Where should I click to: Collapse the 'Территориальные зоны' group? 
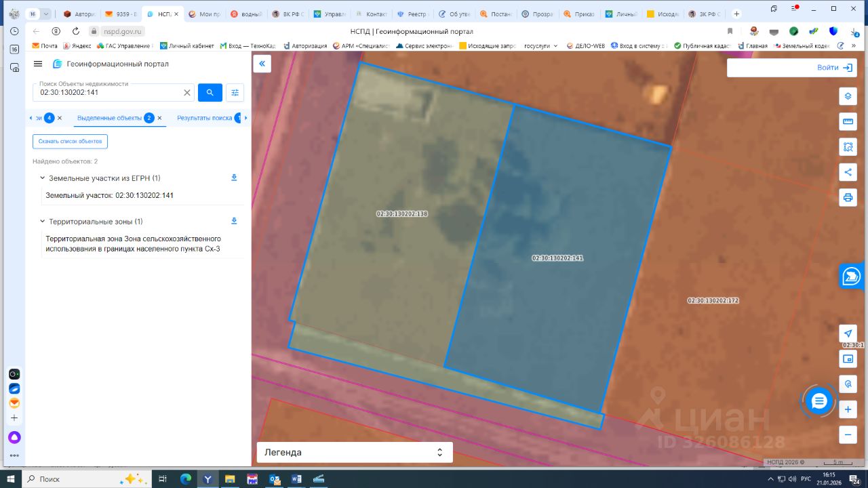42,221
